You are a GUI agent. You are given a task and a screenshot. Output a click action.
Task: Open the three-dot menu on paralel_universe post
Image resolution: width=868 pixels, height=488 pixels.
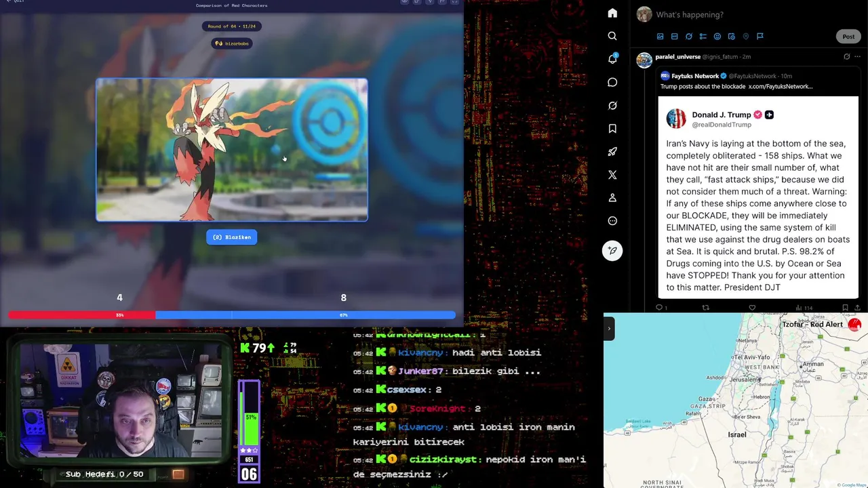858,57
